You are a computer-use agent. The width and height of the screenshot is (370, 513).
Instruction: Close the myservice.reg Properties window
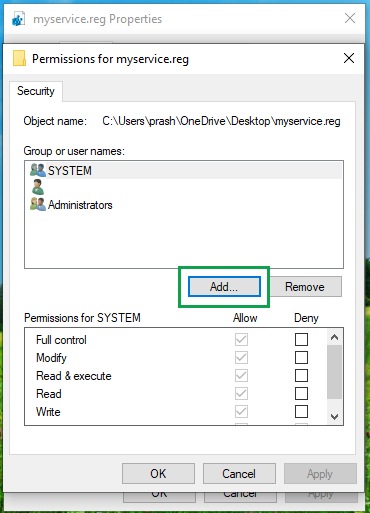point(350,18)
